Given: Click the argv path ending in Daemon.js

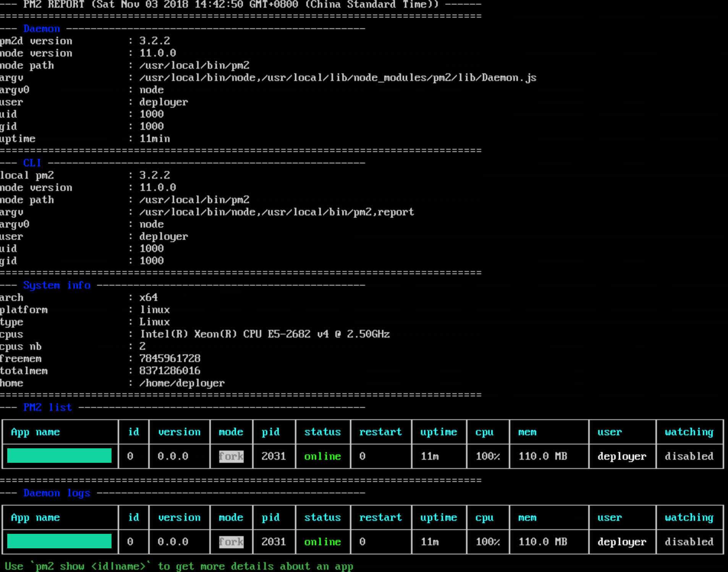Looking at the screenshot, I should 338,78.
